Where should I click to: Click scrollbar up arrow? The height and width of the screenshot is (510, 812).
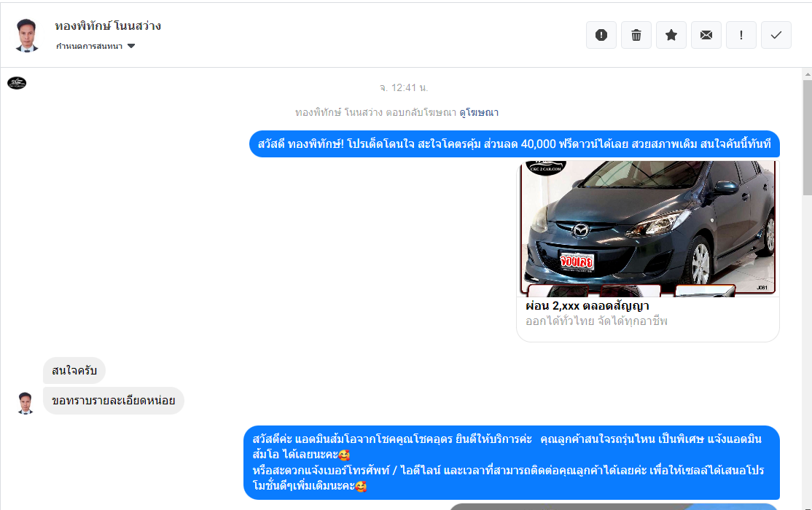pyautogui.click(x=808, y=74)
